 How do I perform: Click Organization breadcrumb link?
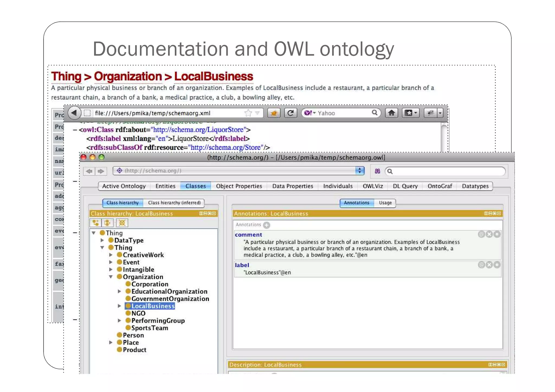pos(128,77)
